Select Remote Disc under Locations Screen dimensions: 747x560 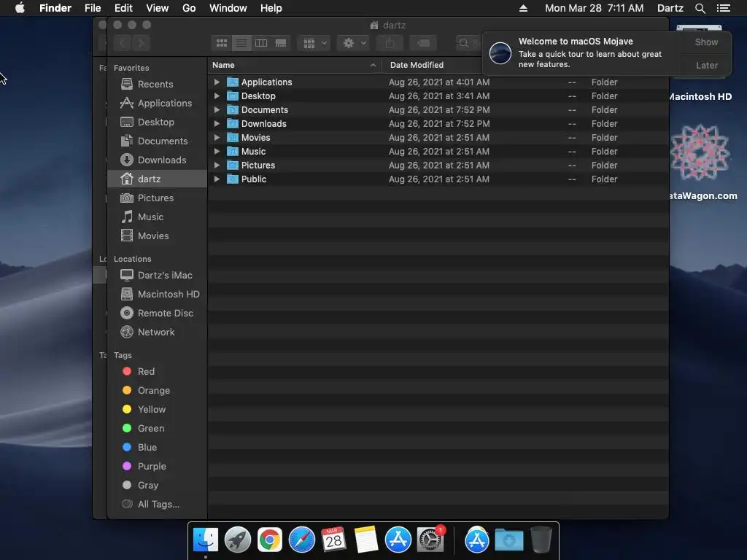[157, 314]
